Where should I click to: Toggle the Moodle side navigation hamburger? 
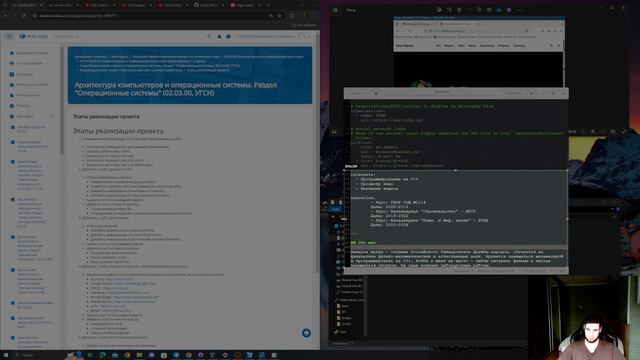click(9, 36)
